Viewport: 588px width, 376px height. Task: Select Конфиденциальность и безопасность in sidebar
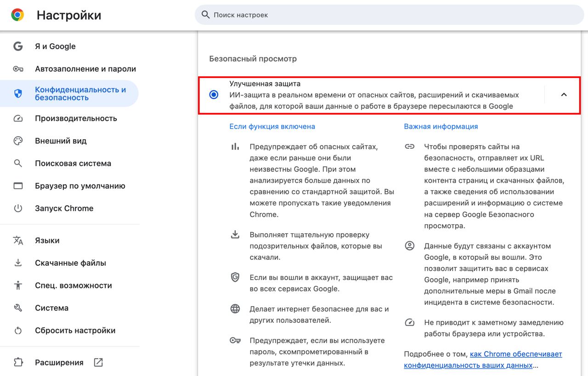point(80,94)
